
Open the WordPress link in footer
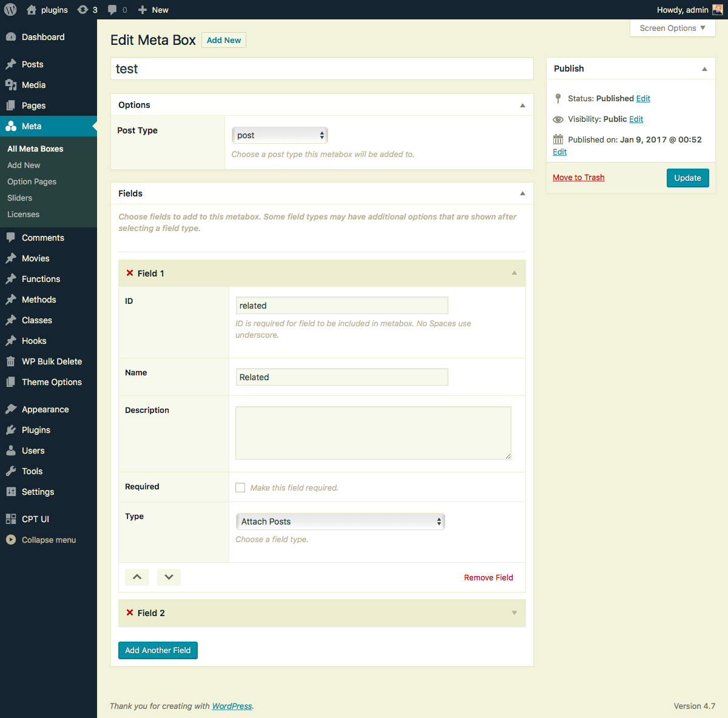[x=232, y=706]
